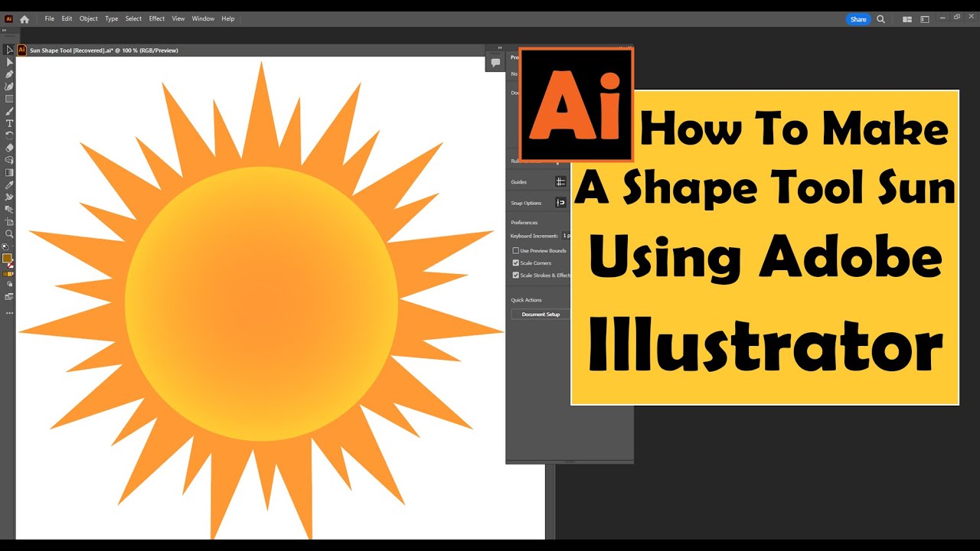
Task: Open the View menu
Action: click(178, 18)
